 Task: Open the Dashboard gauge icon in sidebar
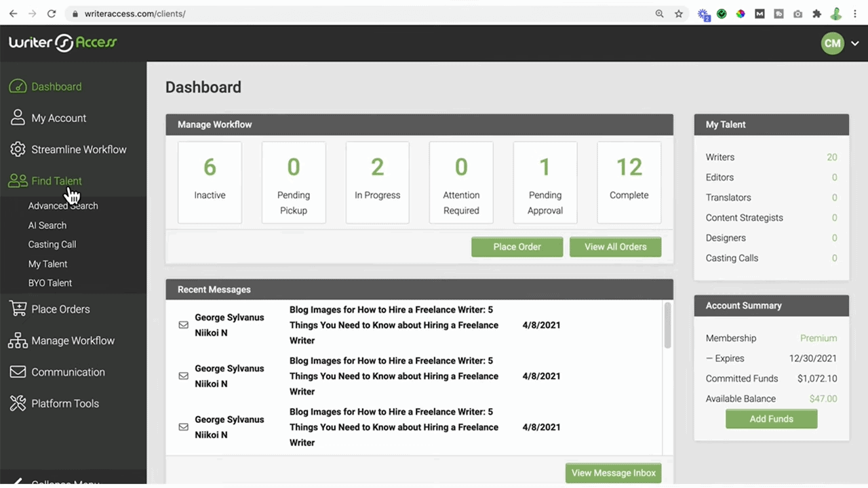point(18,87)
